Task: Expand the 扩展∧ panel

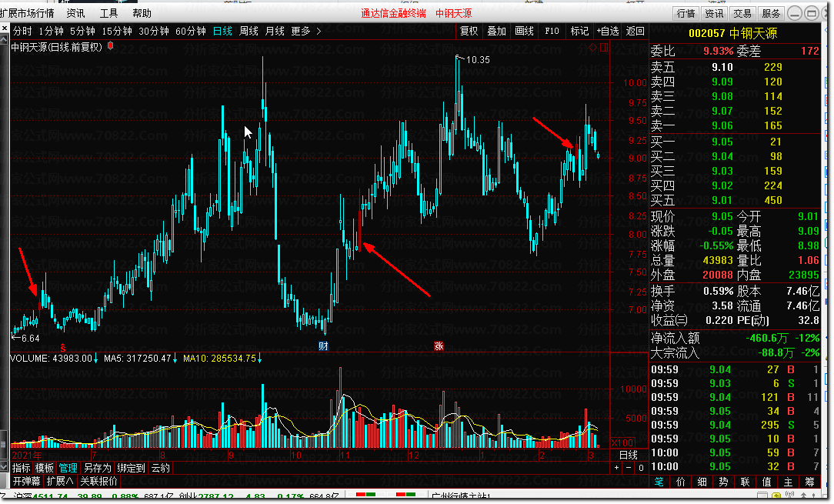Action: [x=60, y=481]
